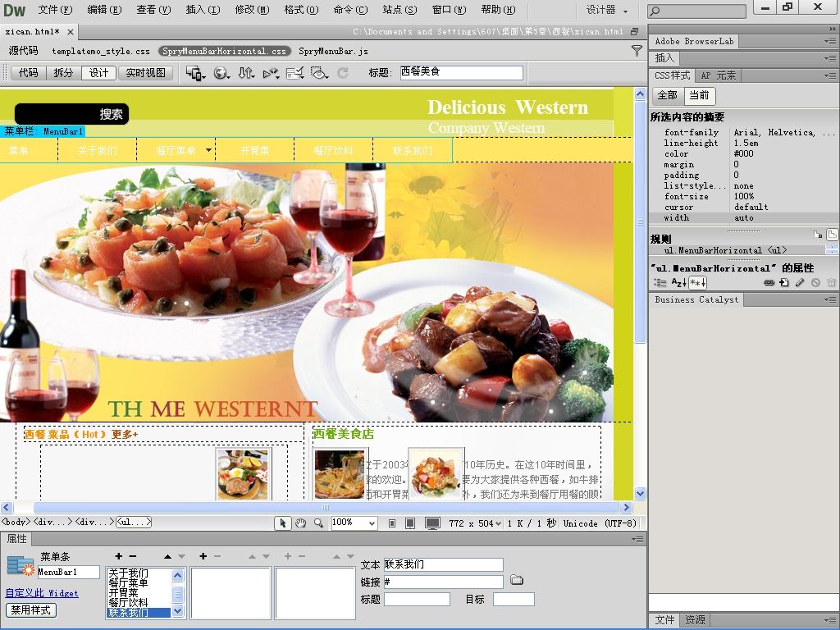Switch to AP 元素 tab
This screenshot has width=840, height=630.
pos(718,75)
